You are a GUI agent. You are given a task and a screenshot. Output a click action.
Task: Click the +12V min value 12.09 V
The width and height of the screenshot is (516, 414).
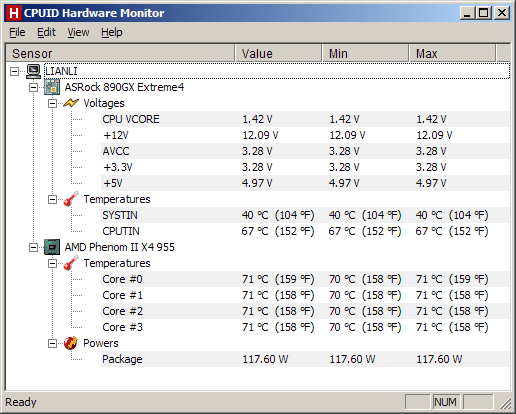pyautogui.click(x=347, y=135)
